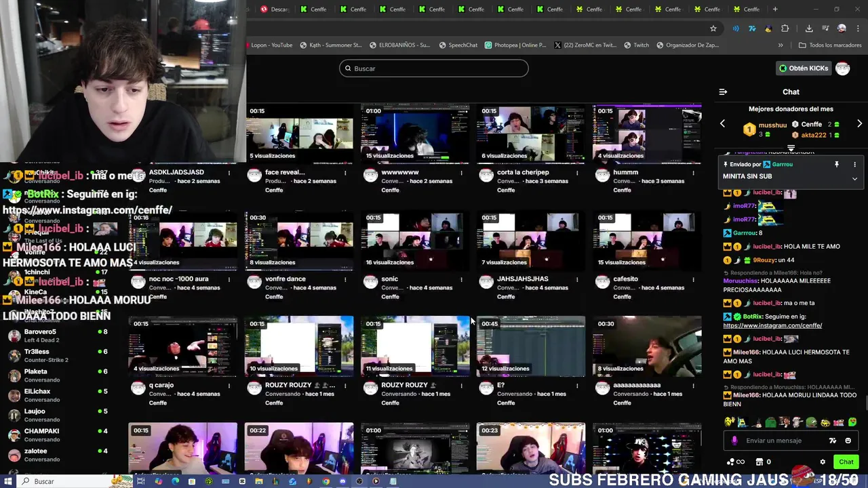Viewport: 868px width, 488px height.
Task: Open Discord from taskbar
Action: (342, 481)
